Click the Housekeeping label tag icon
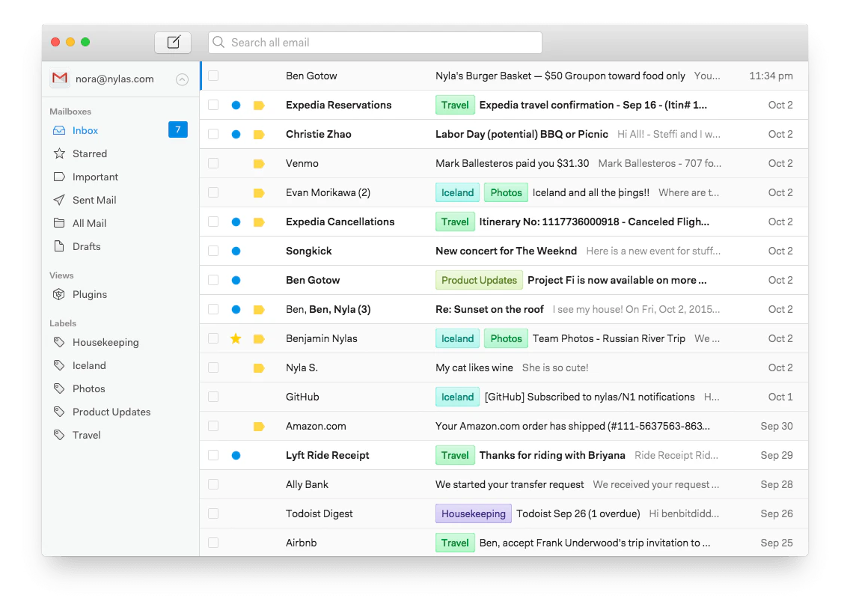850x616 pixels. tap(59, 342)
